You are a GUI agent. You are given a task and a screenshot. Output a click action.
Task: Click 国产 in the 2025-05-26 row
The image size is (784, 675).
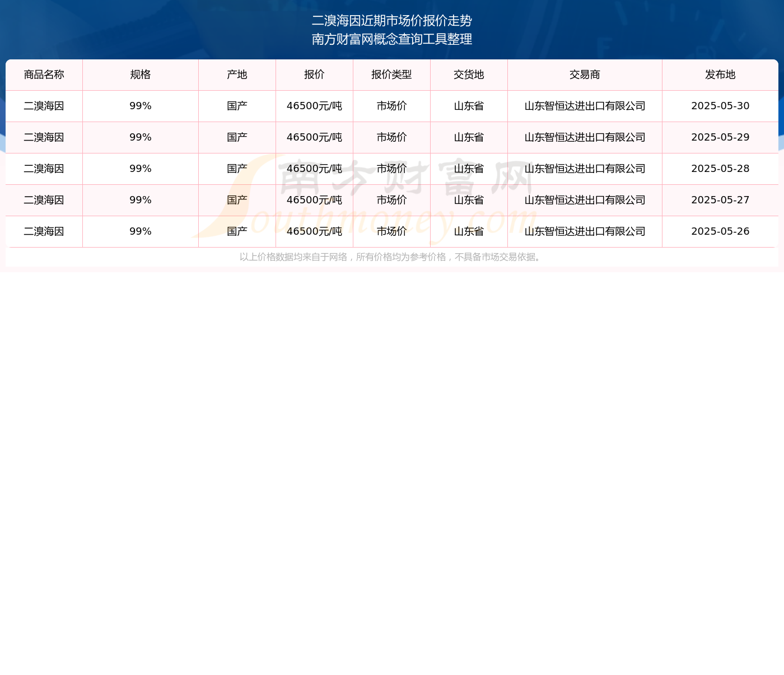[237, 231]
